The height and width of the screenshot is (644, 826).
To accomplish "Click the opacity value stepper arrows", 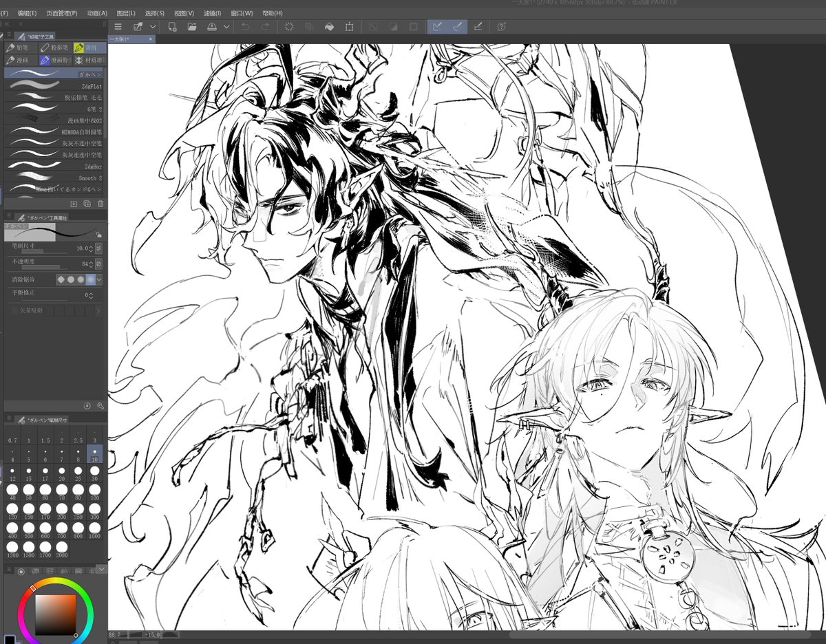I will (91, 264).
